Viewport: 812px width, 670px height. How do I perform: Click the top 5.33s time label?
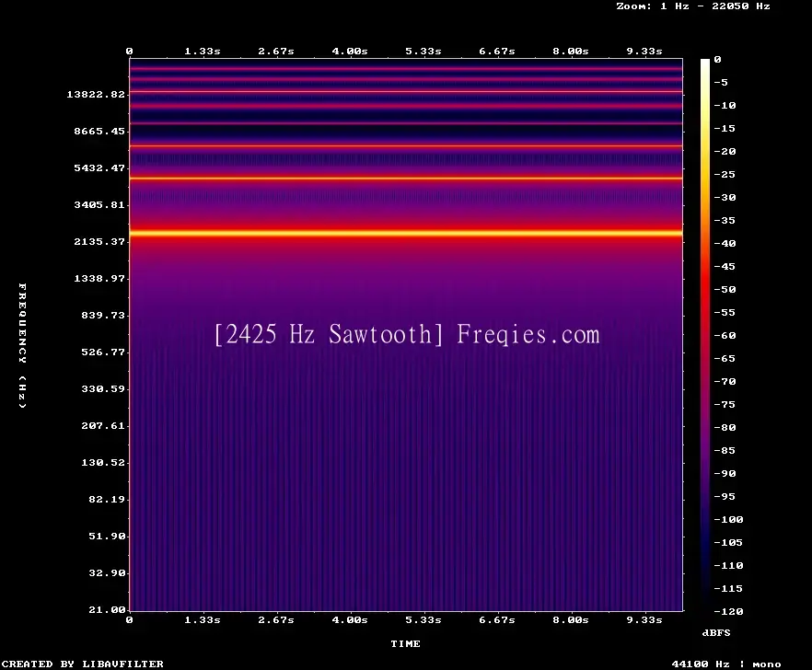pyautogui.click(x=423, y=51)
